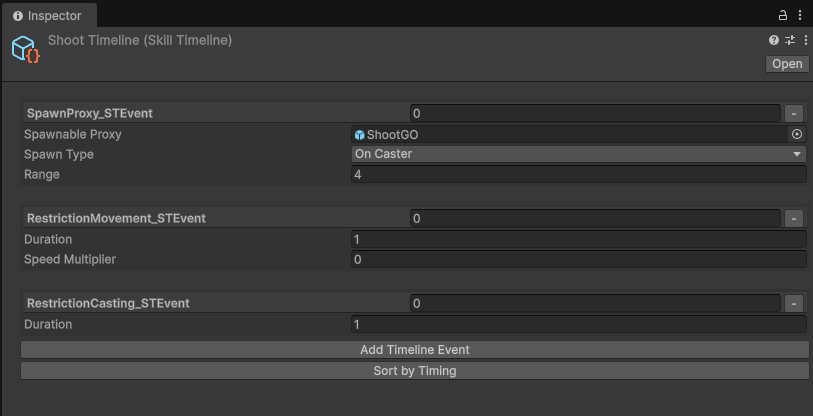Click the Range label
This screenshot has height=416, width=813.
coord(41,175)
